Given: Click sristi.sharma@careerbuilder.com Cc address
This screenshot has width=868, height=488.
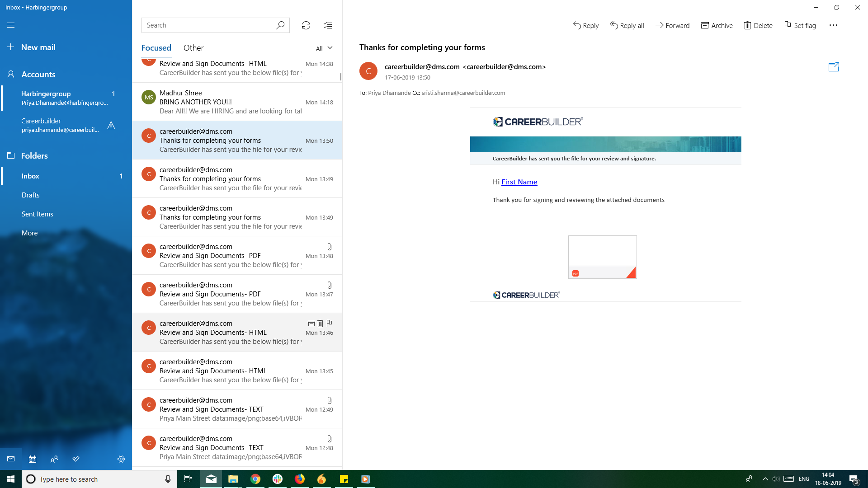Looking at the screenshot, I should 463,93.
